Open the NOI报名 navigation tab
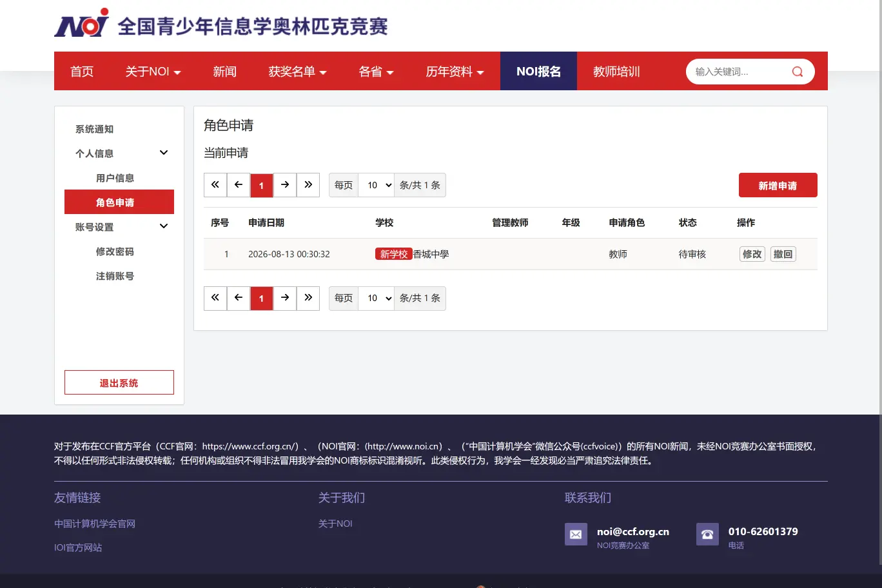 (x=538, y=71)
